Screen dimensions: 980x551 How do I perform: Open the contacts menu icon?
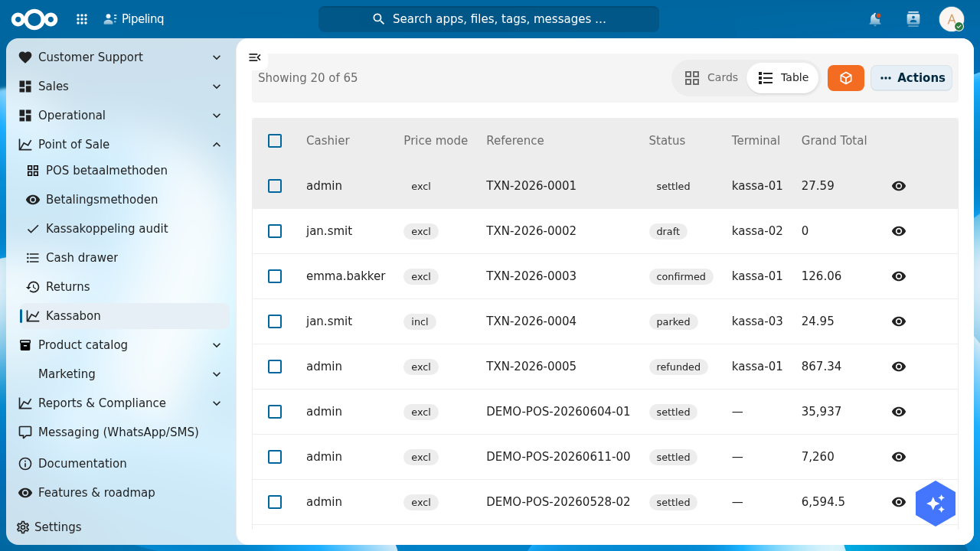913,19
